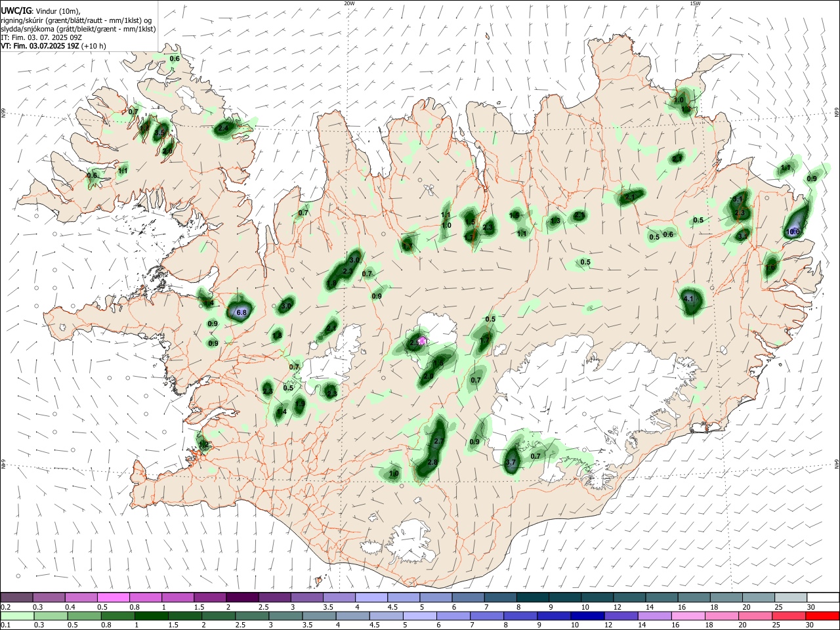Select the pale green 0.1–0.3 rain legend swatch
Screen dimensions: 840x630
17,616
